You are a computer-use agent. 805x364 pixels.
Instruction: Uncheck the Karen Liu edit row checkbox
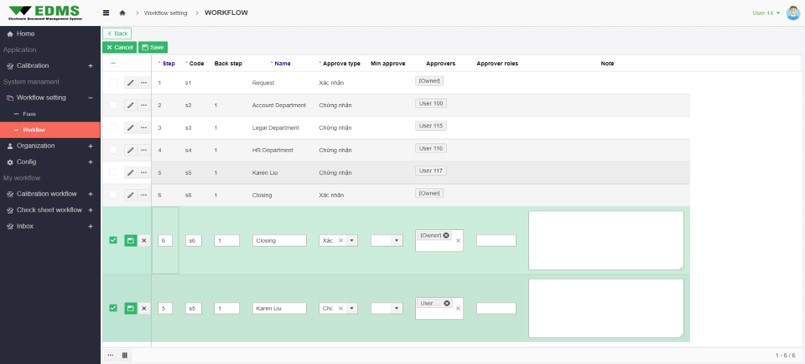tap(113, 308)
